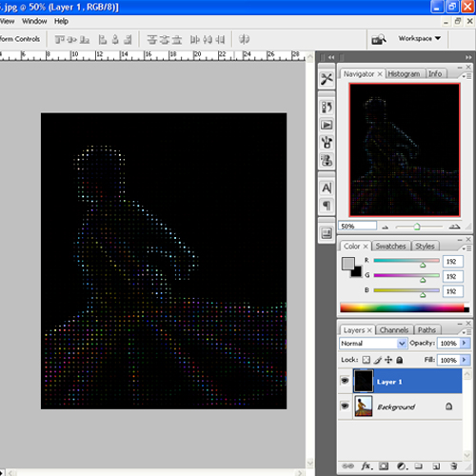Click the add layer mask icon
The width and height of the screenshot is (476, 476).
pyautogui.click(x=384, y=466)
